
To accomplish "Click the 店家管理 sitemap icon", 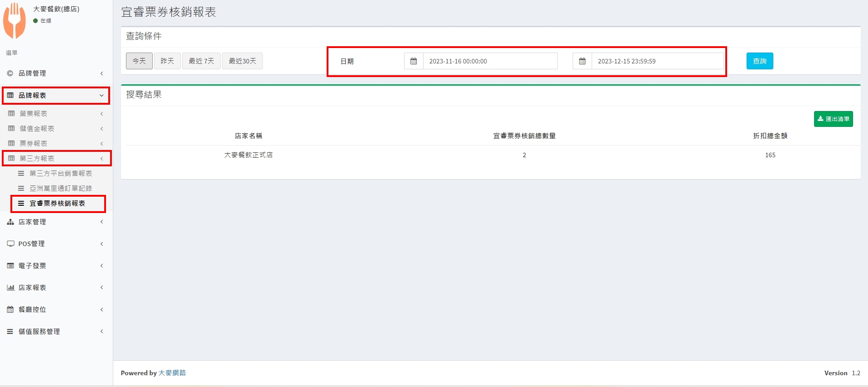I will click(10, 222).
